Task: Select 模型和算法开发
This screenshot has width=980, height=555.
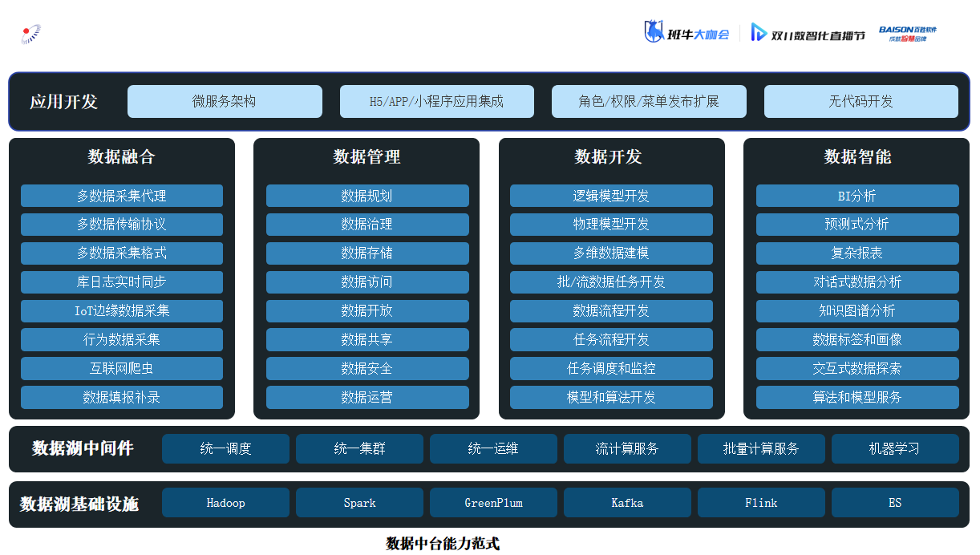Action: point(611,398)
